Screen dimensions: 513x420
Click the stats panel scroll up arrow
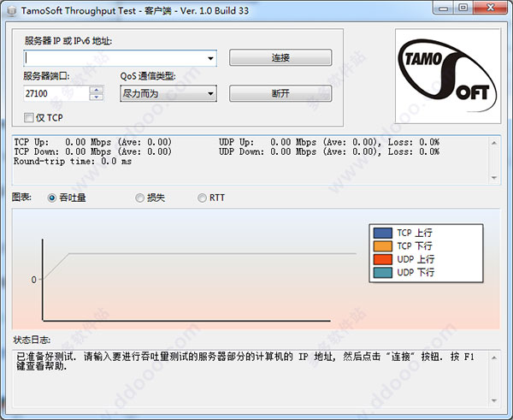tap(494, 143)
